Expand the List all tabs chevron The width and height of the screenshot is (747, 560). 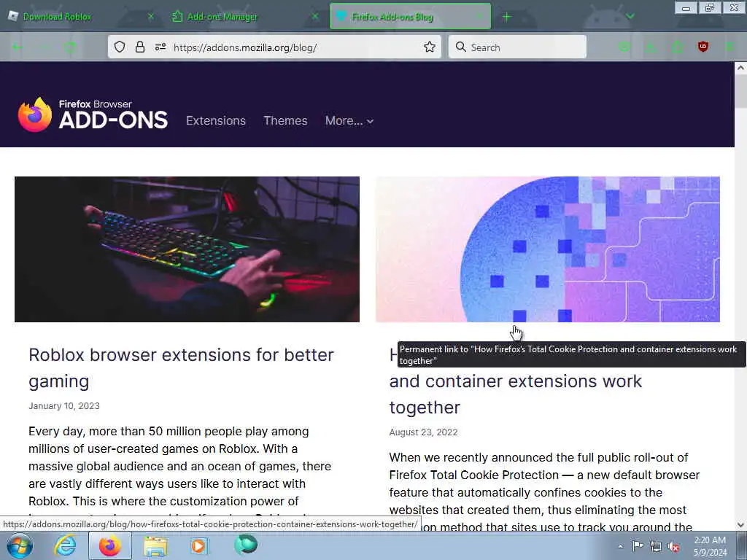630,17
